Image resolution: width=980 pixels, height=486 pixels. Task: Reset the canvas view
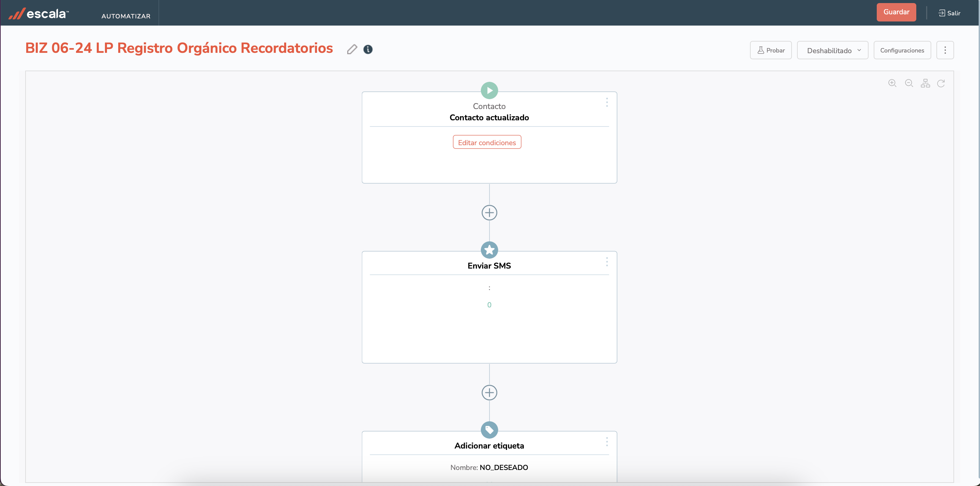pos(941,83)
